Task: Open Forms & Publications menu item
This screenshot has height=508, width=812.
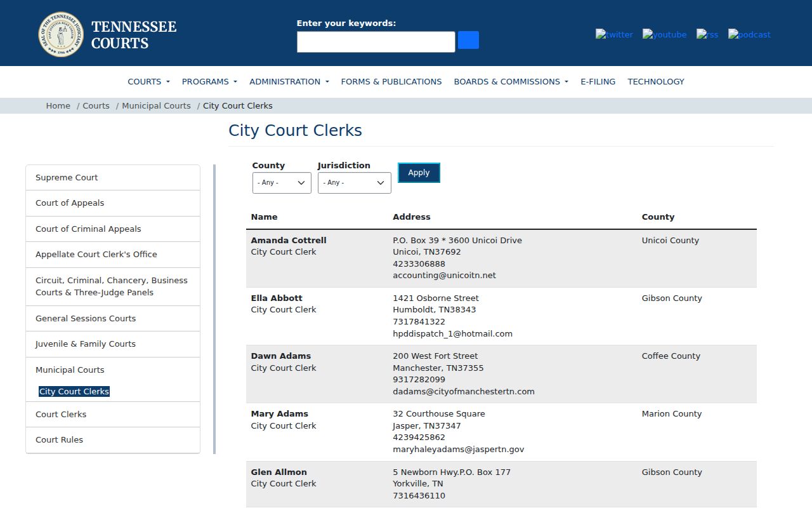Action: [x=391, y=81]
